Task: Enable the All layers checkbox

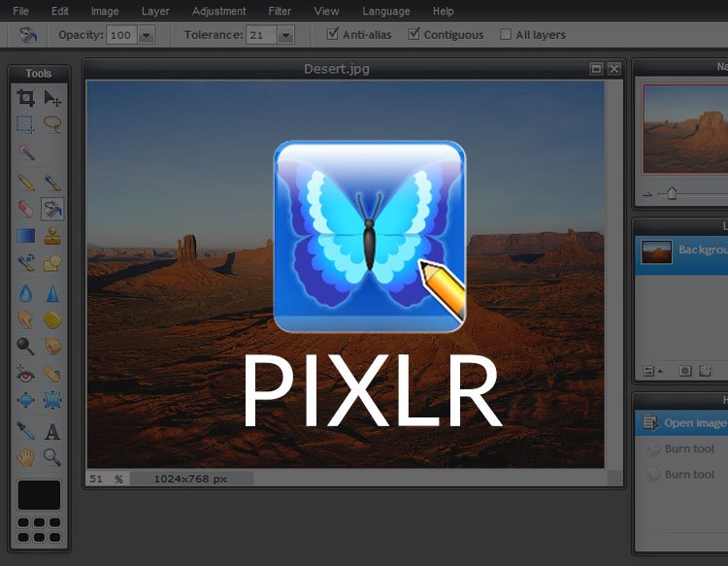Action: coord(506,34)
